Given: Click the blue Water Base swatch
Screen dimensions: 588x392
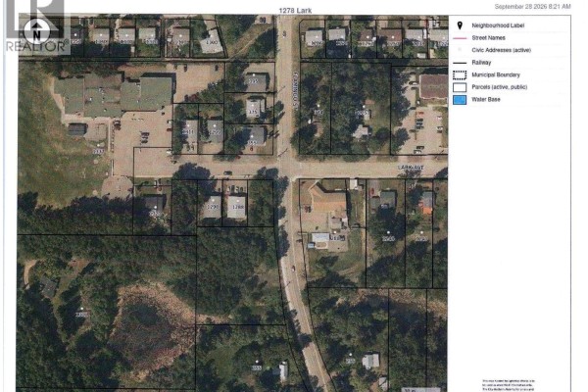Looking at the screenshot, I should pos(460,100).
